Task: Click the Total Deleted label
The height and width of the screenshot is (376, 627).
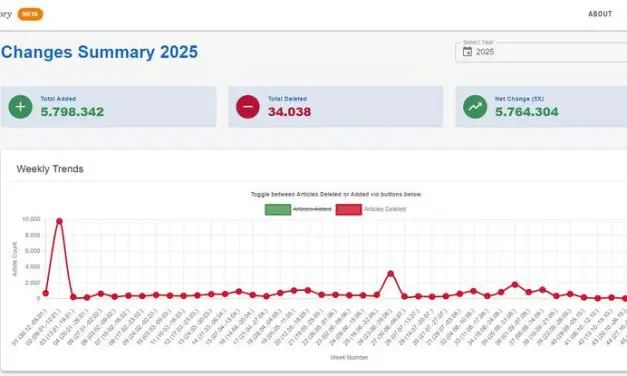Action: [287, 99]
